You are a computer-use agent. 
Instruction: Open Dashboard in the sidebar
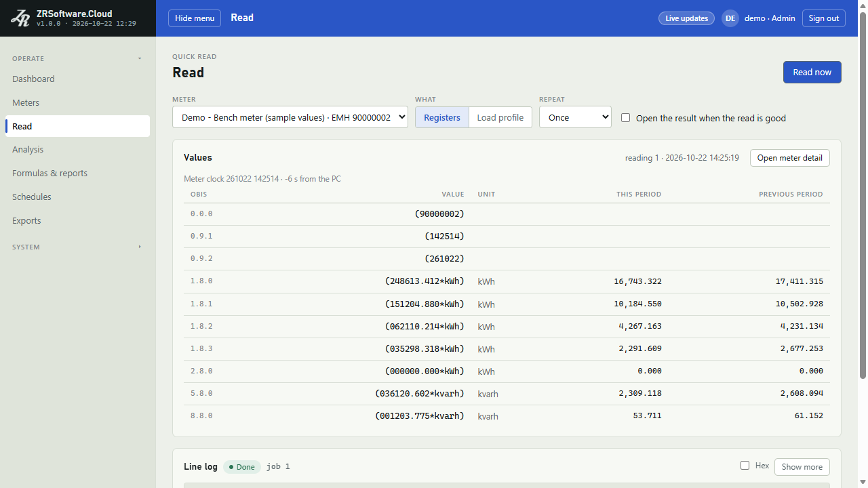tap(77, 79)
